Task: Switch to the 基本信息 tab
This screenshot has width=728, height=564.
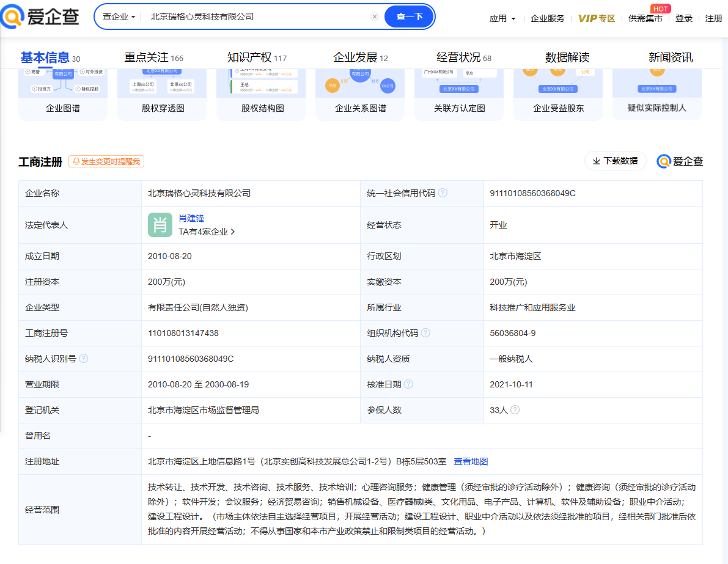Action: click(x=50, y=57)
